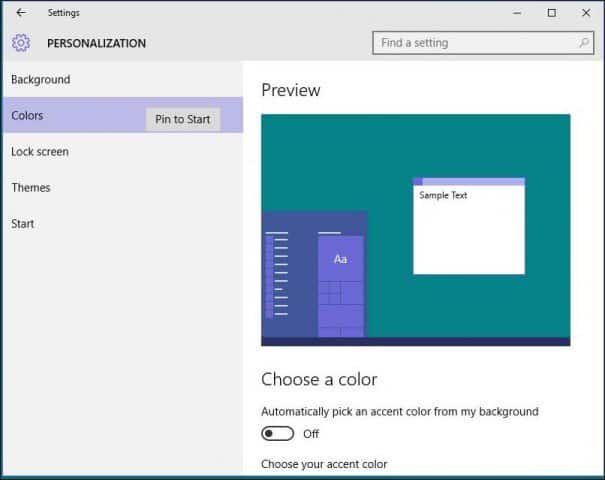Screen dimensions: 605x480
Task: Click the Sample Text preview window
Action: click(x=469, y=226)
